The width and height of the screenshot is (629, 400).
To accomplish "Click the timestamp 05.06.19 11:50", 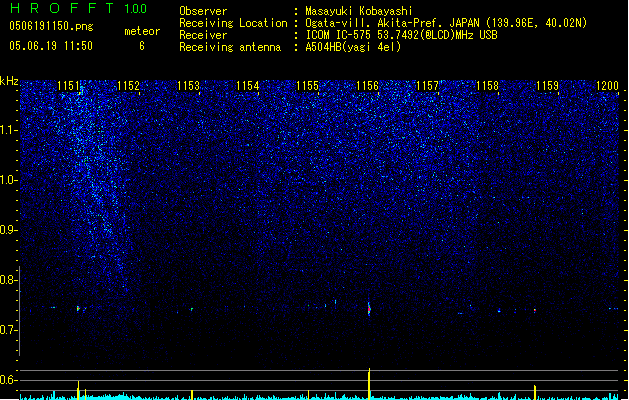I will [x=51, y=46].
